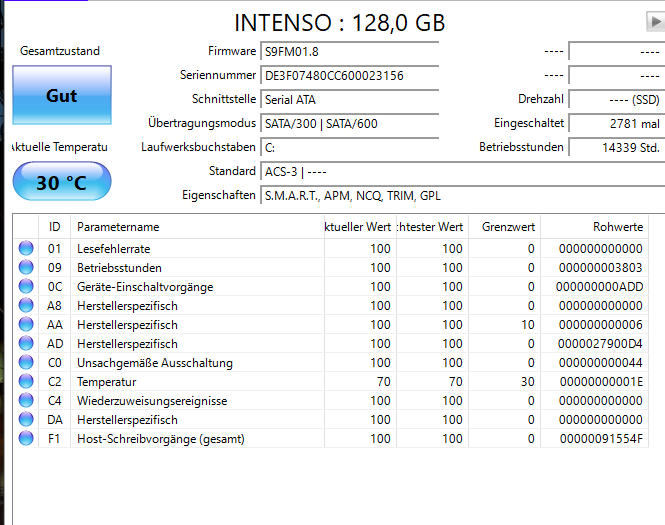Select Herstellerspezifisch in row AA
Image resolution: width=665 pixels, height=525 pixels.
[x=127, y=325]
